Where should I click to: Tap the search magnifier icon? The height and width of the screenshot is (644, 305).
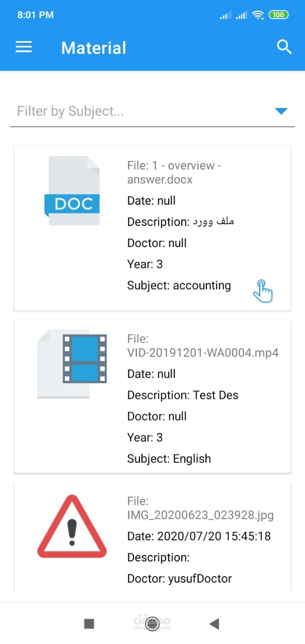[x=284, y=47]
